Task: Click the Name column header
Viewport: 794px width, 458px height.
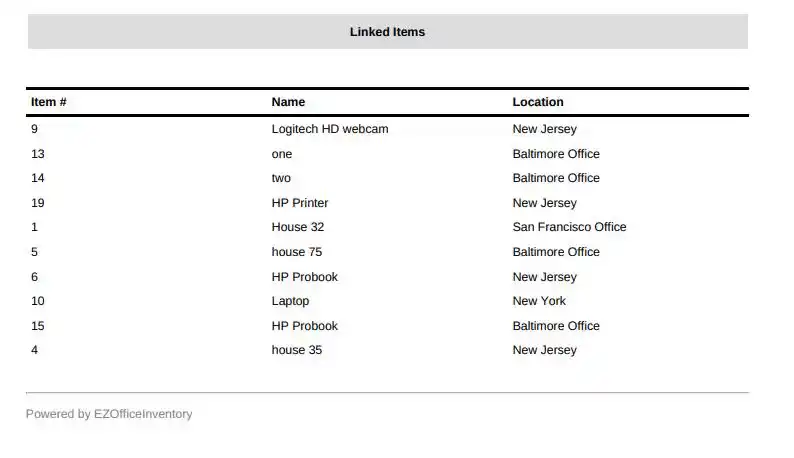Action: point(288,102)
